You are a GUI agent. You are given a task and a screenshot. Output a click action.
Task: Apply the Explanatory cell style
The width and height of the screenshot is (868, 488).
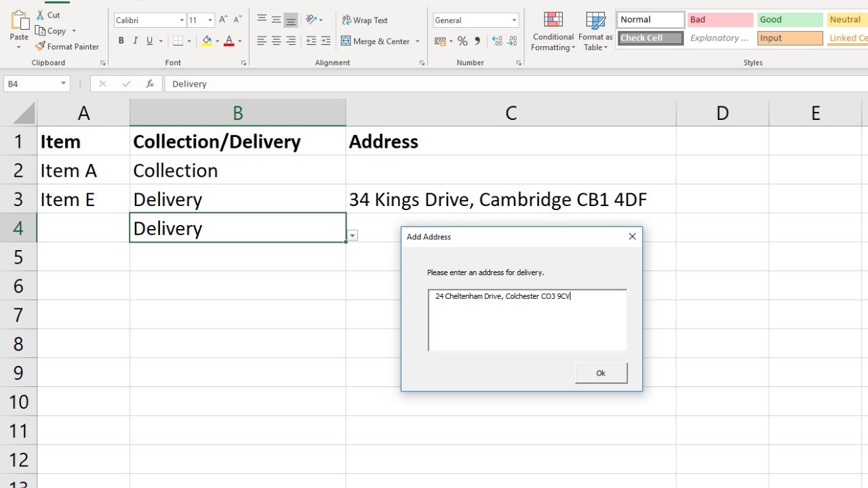tap(720, 38)
